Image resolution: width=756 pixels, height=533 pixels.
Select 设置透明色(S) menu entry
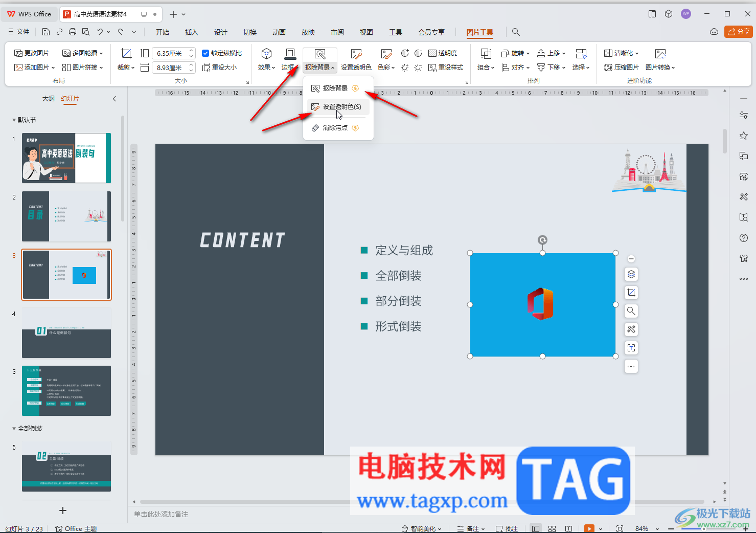tap(338, 107)
